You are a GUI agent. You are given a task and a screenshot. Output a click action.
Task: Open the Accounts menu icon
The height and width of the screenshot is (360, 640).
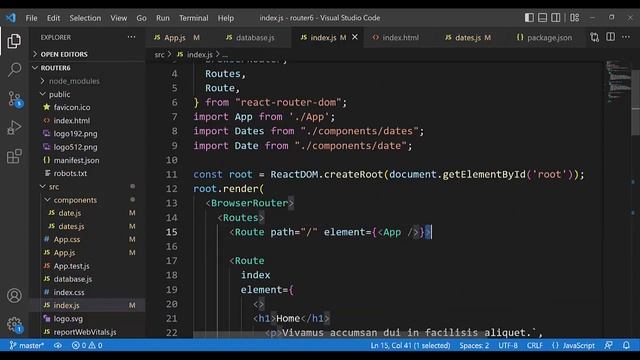point(14,295)
